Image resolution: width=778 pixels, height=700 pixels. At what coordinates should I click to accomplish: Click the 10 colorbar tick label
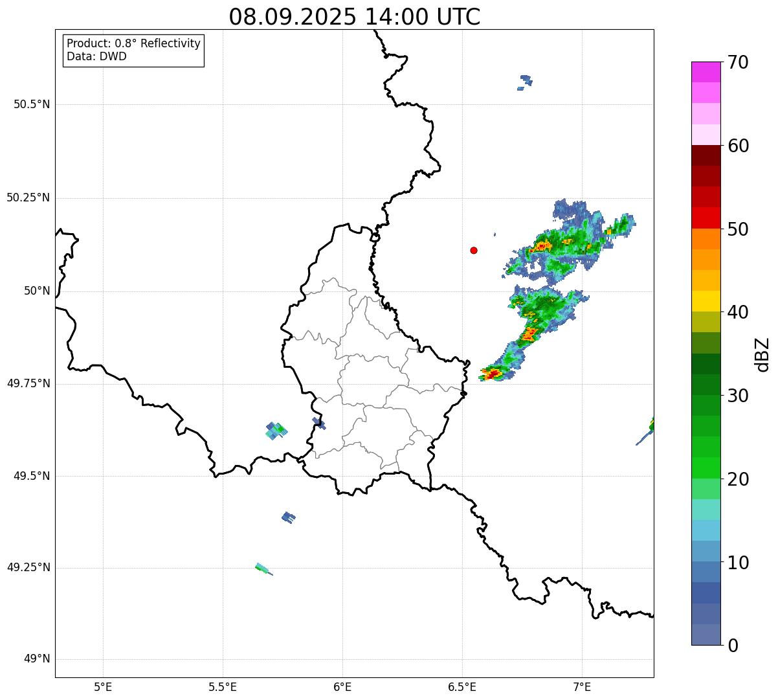coord(737,563)
